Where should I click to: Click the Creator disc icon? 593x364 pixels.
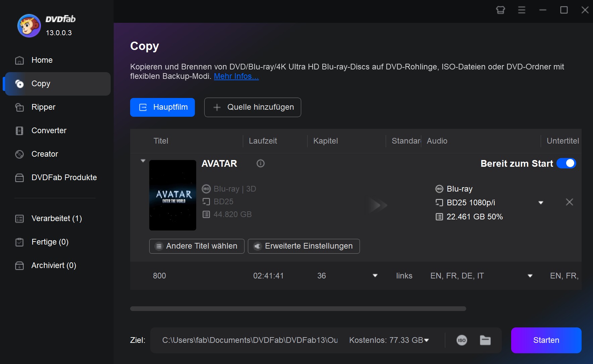pyautogui.click(x=19, y=154)
